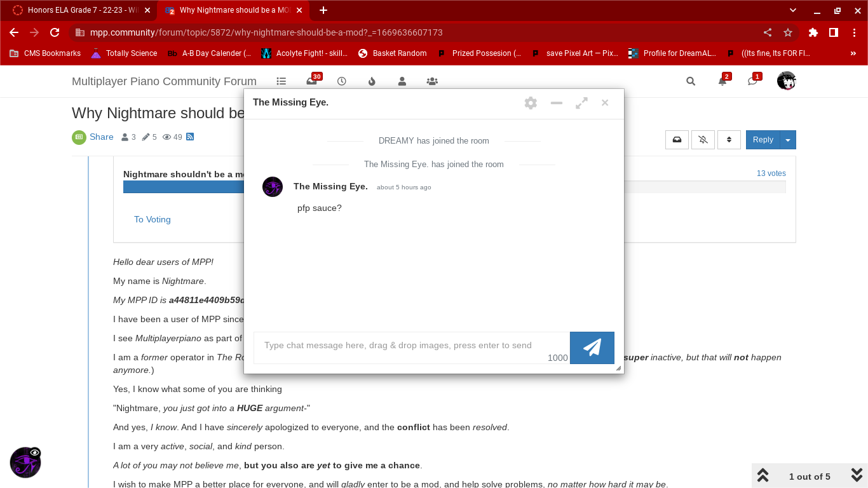Click the 'pfp sauce?' chat message
Screen dimensions: 868x488
point(320,208)
